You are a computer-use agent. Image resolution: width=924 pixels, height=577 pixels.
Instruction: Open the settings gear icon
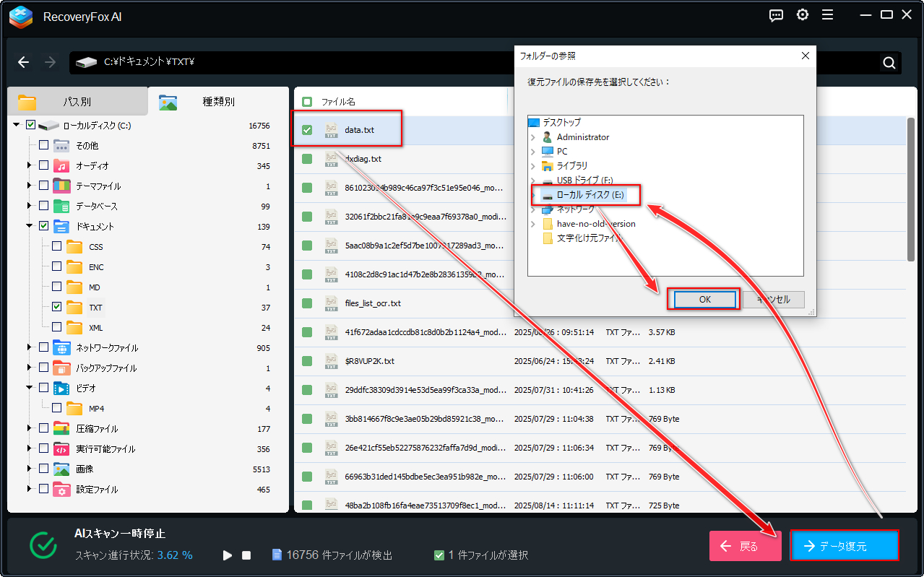pyautogui.click(x=802, y=15)
